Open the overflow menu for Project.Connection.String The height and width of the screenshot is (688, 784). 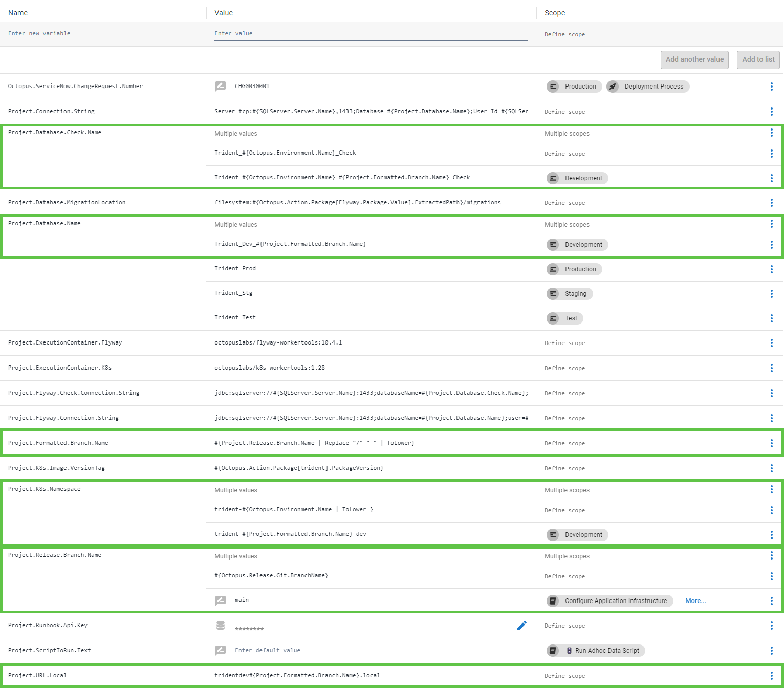(772, 111)
